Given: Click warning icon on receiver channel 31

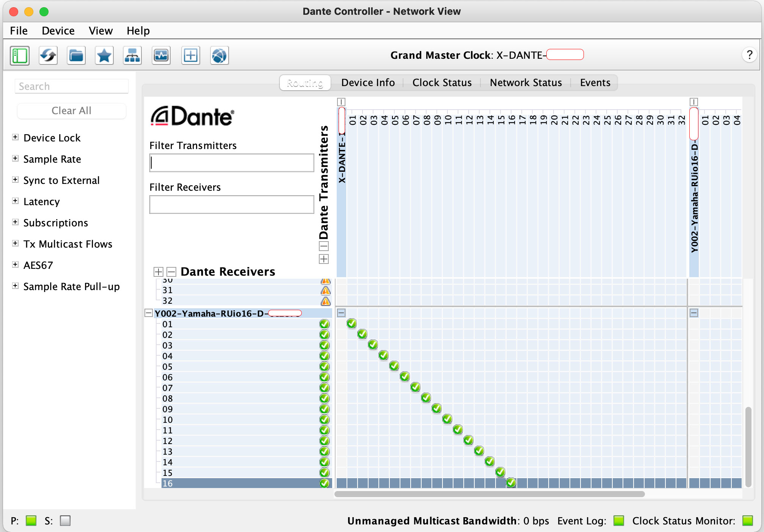Looking at the screenshot, I should coord(325,290).
